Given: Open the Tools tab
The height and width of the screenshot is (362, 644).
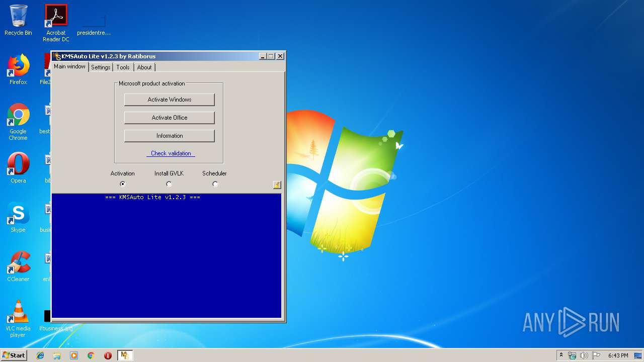Looking at the screenshot, I should click(123, 67).
